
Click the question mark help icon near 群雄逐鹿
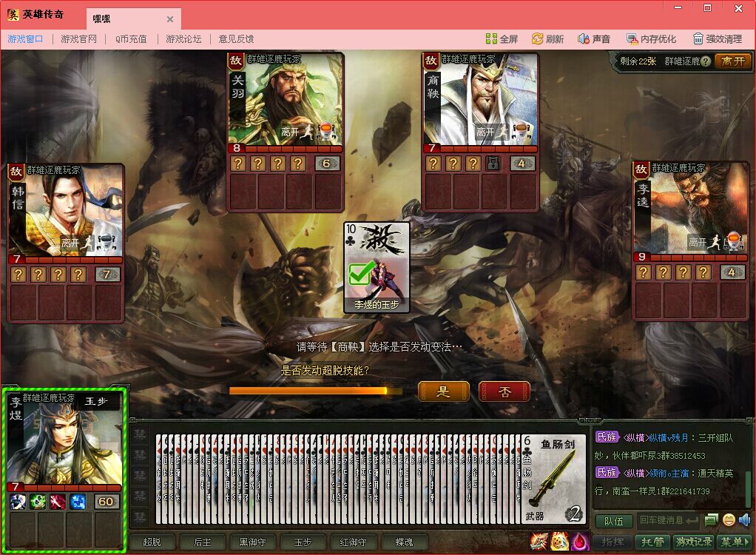tap(706, 61)
